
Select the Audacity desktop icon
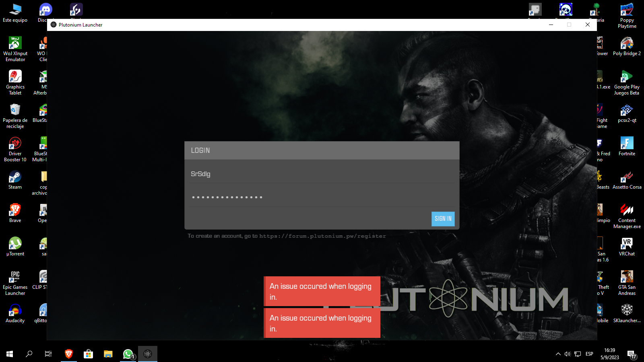pyautogui.click(x=15, y=313)
